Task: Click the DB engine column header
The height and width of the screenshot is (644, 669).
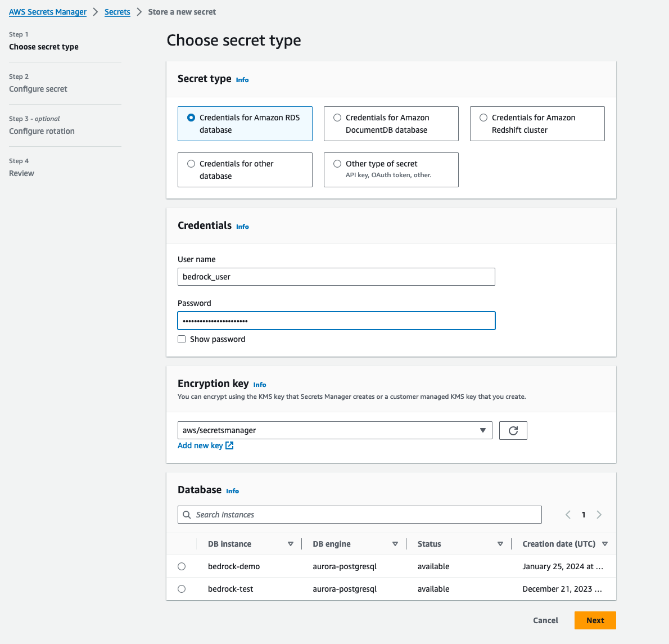Action: (x=332, y=544)
